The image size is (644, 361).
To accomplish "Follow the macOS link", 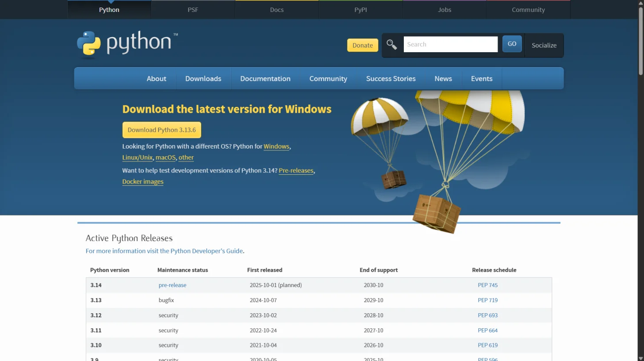I will (x=165, y=157).
